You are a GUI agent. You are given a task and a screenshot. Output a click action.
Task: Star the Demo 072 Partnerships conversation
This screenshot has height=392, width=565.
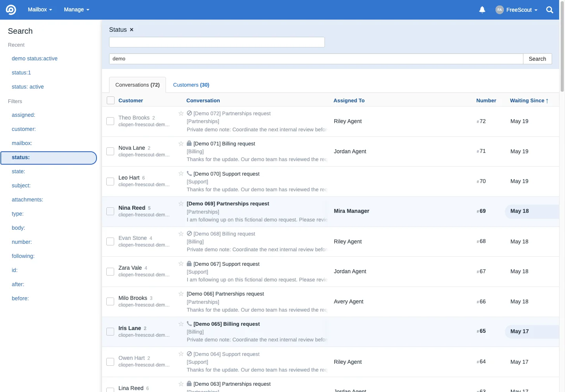(181, 113)
